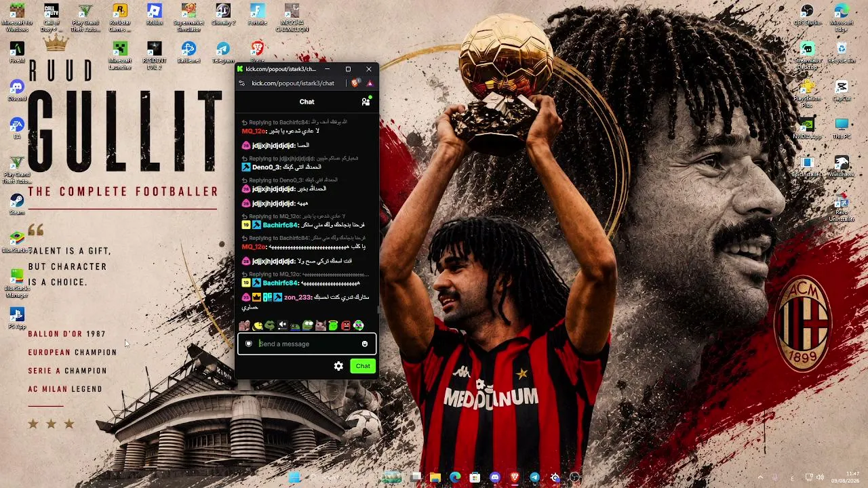
Task: Open the NVIDIA App desktop shortcut
Action: 807,128
